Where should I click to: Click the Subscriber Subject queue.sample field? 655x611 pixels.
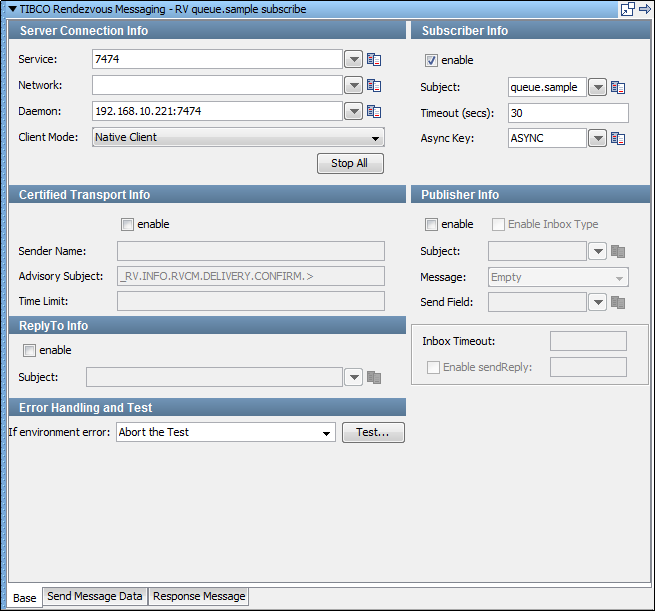coord(547,87)
